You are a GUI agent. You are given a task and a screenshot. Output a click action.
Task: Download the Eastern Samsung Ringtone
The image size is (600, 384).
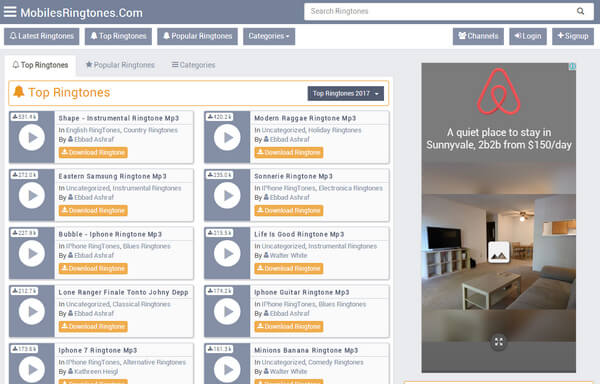[93, 210]
